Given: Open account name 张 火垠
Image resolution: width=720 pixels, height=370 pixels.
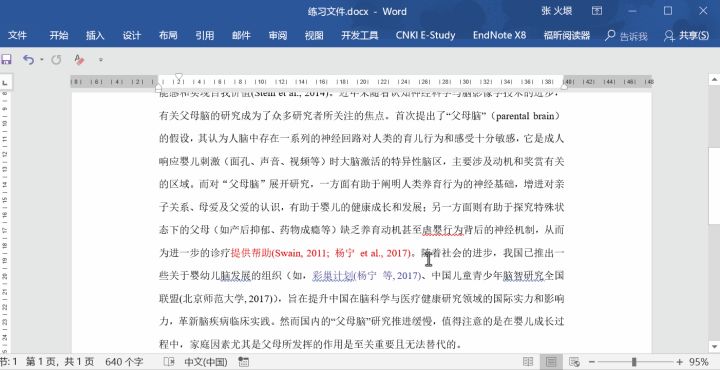Looking at the screenshot, I should point(557,11).
